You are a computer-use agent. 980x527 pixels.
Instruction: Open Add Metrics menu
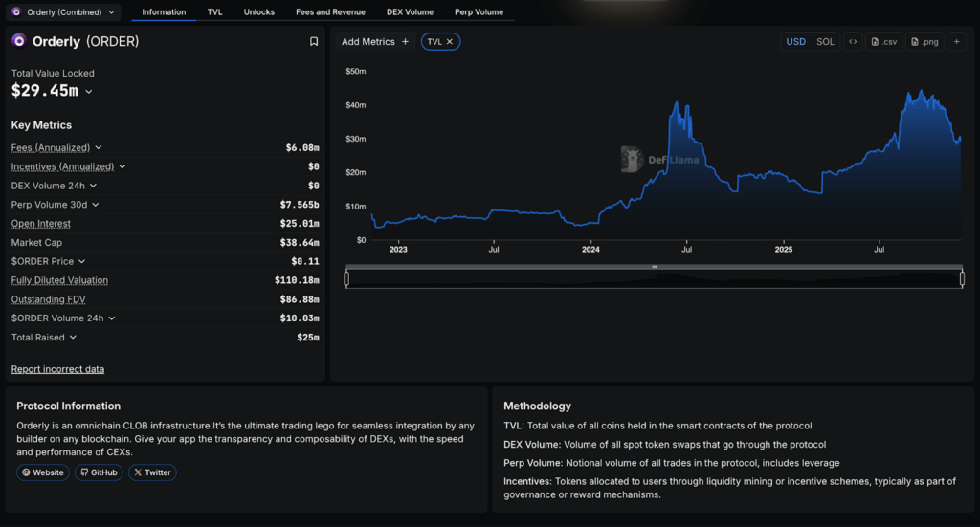375,42
